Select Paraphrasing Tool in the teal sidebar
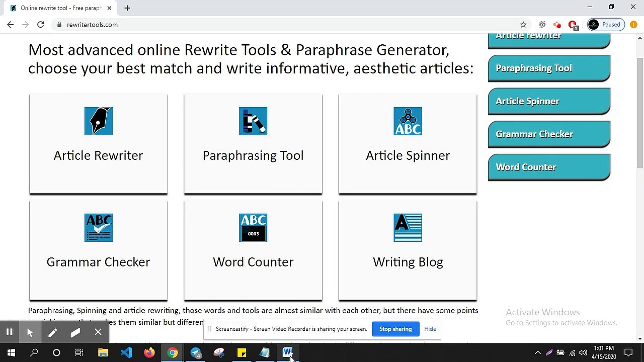Image resolution: width=644 pixels, height=362 pixels. pyautogui.click(x=549, y=68)
